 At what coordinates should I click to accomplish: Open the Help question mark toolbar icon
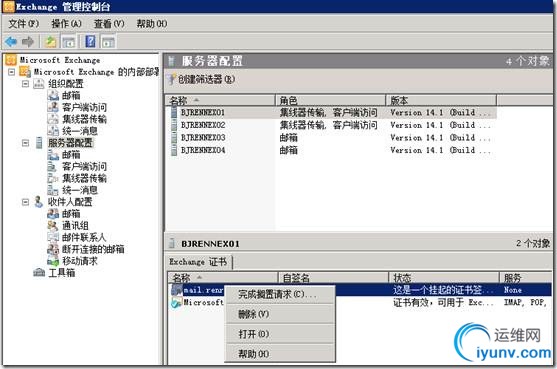click(90, 42)
